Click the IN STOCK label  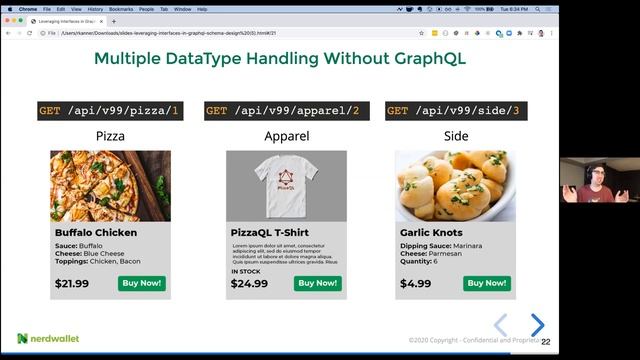246,271
